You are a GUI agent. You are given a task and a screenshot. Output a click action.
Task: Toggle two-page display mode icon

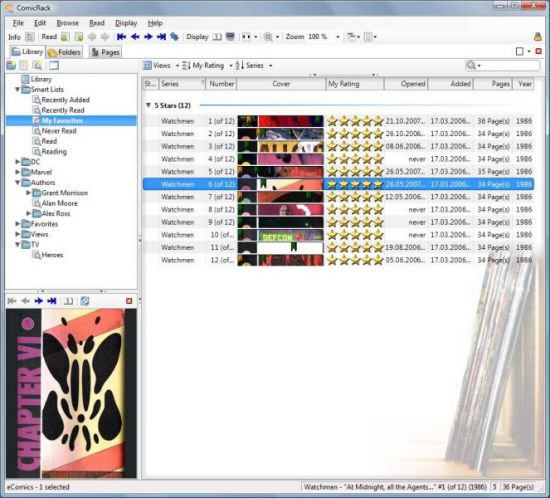[217, 36]
